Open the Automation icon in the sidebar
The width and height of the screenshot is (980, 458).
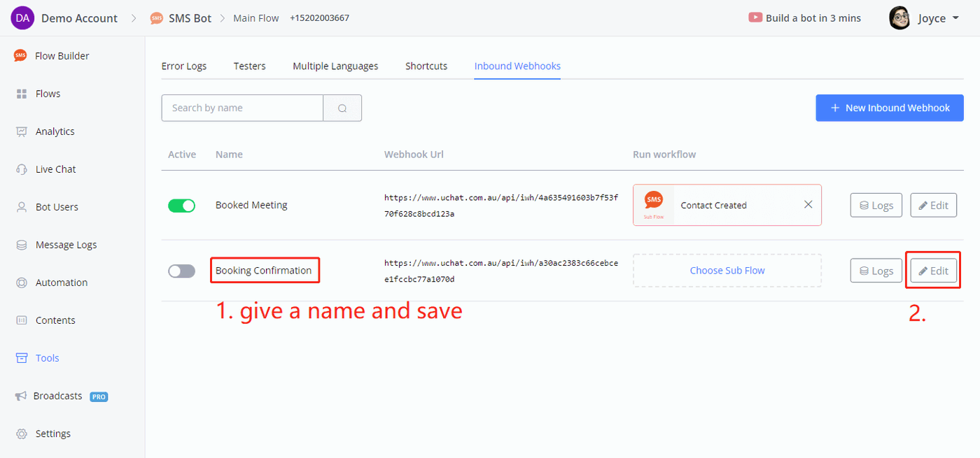[x=21, y=282]
